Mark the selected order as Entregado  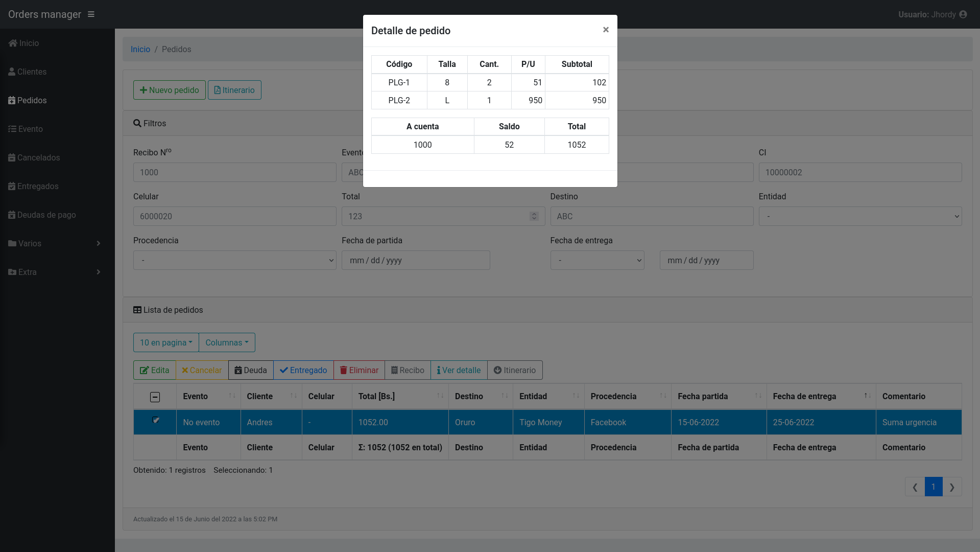click(x=303, y=370)
